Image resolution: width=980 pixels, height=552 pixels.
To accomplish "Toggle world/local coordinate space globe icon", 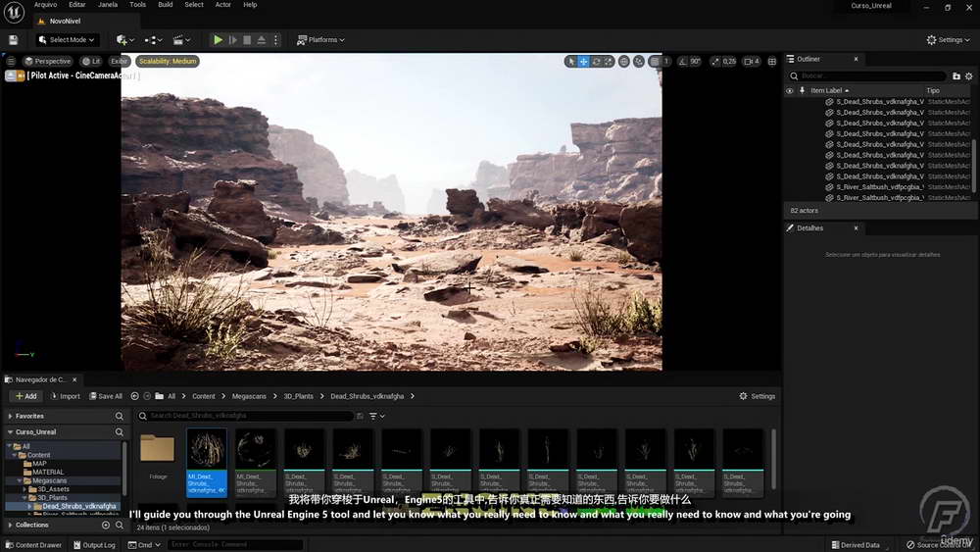I will click(x=623, y=61).
